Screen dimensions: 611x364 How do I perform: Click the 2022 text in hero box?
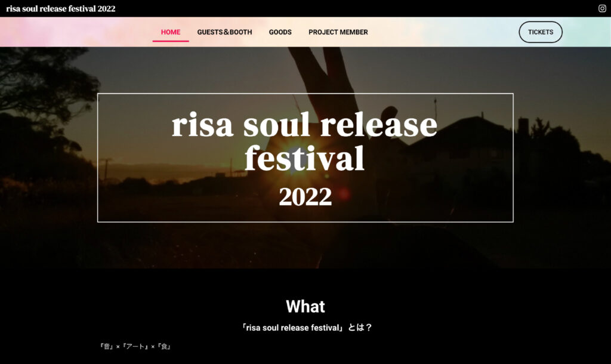click(305, 197)
